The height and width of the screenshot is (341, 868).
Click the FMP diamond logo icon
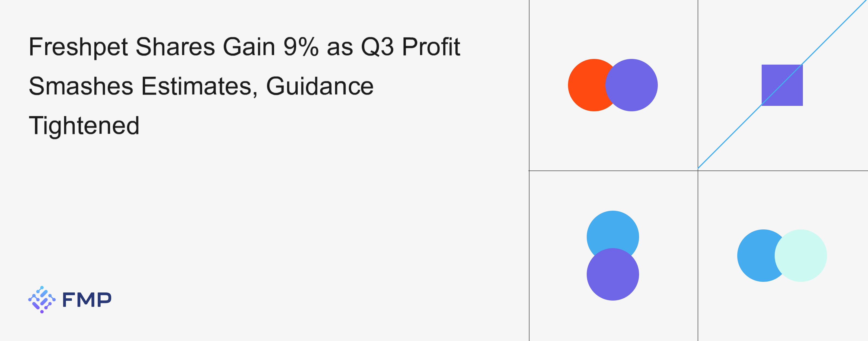[x=42, y=299]
